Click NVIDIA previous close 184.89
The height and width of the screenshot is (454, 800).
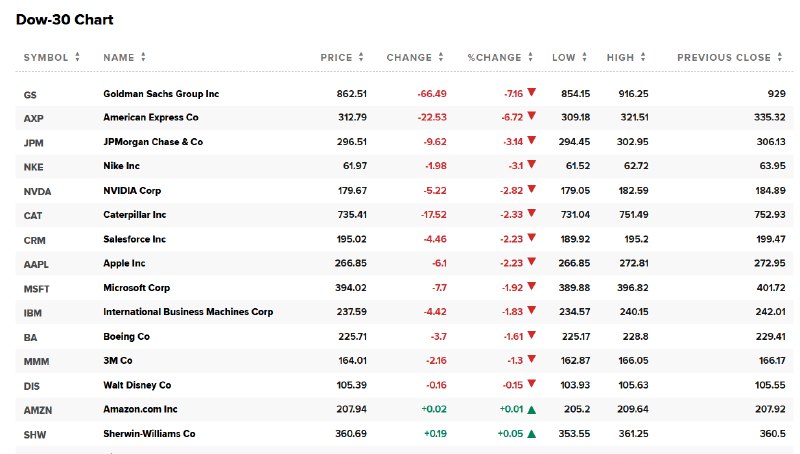(x=770, y=191)
